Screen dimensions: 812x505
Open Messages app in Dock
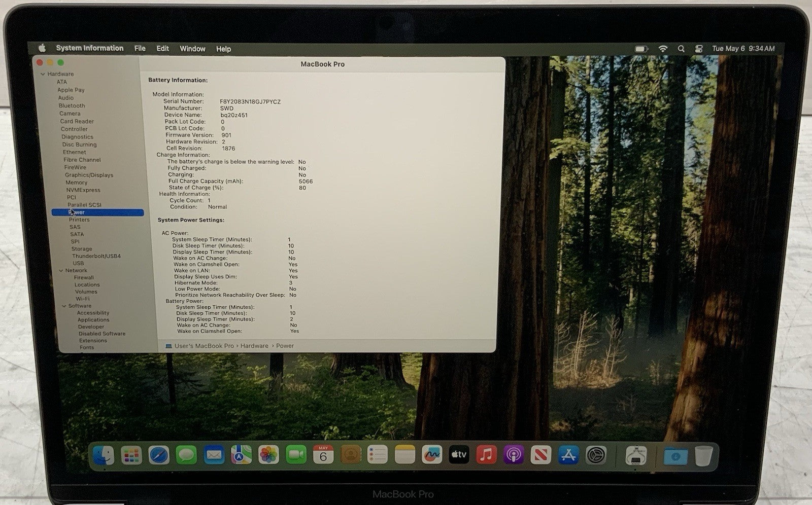pyautogui.click(x=186, y=455)
